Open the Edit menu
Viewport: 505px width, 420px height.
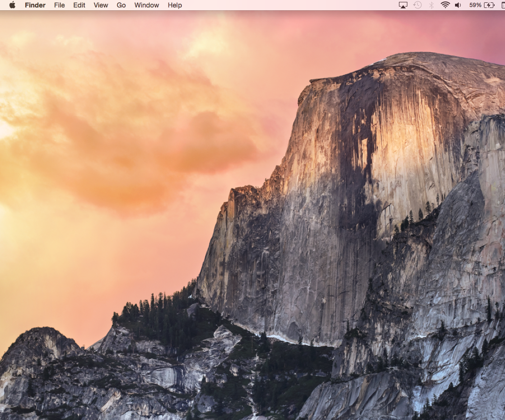(78, 5)
